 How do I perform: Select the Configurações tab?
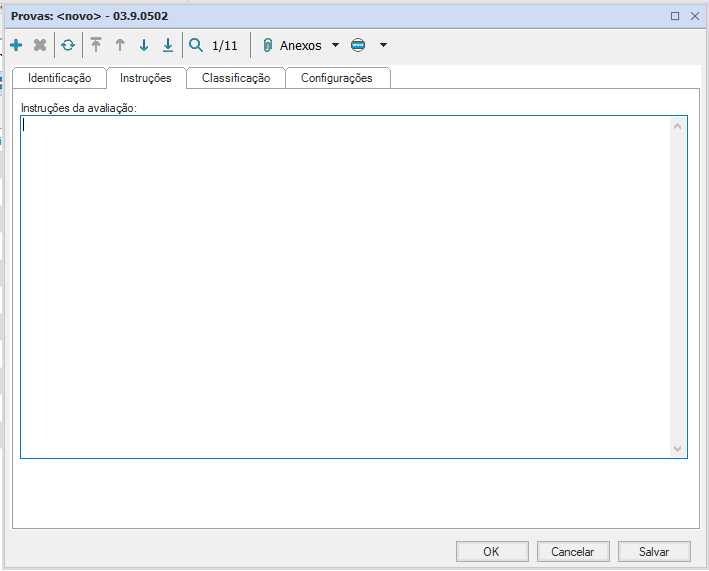(x=337, y=78)
